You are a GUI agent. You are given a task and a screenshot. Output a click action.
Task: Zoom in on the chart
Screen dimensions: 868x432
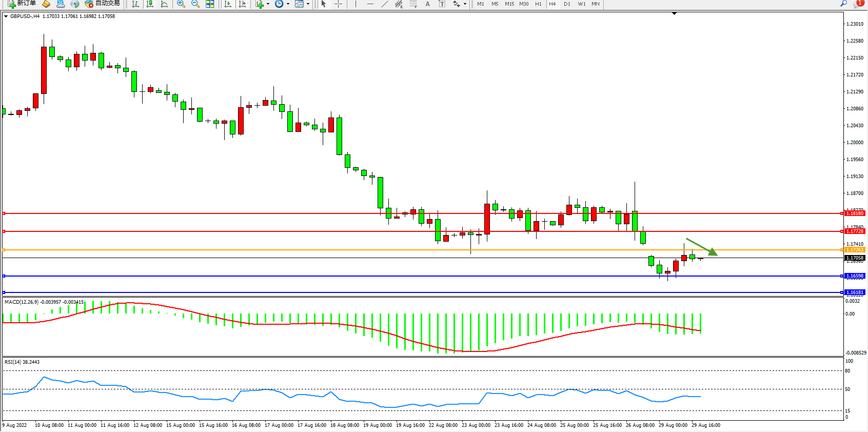point(181,4)
